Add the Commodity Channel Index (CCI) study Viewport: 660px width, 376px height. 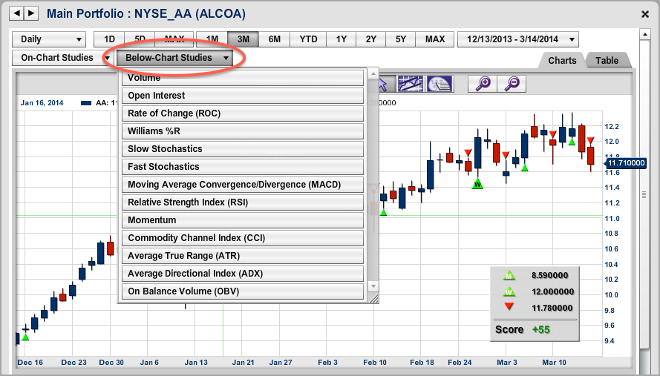243,238
